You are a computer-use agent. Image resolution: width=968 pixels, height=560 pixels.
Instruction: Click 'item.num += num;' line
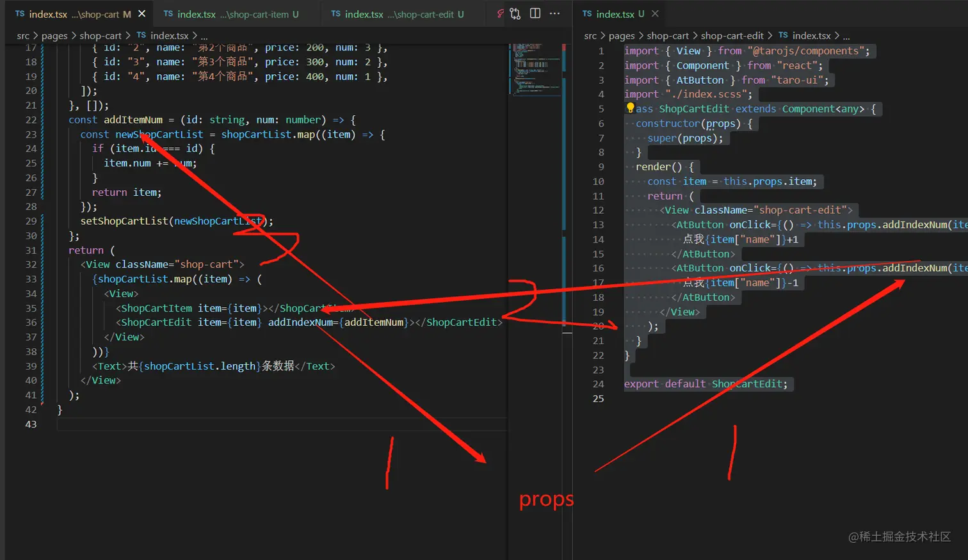click(x=150, y=163)
